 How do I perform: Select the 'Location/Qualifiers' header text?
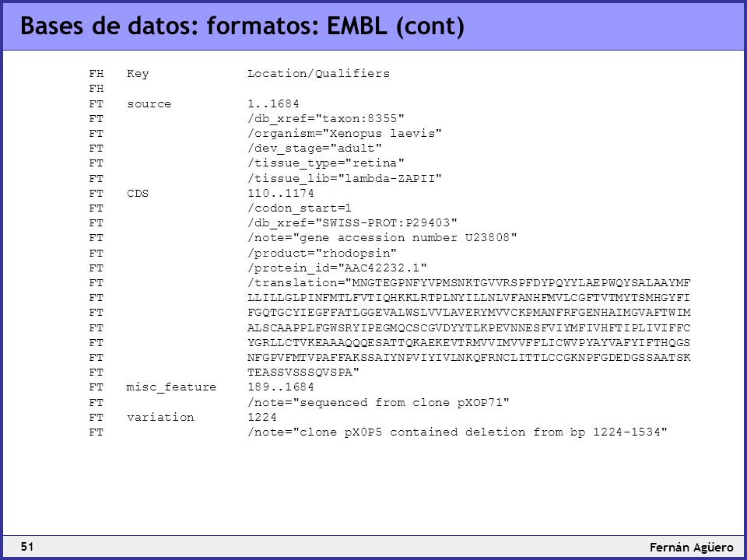point(318,73)
